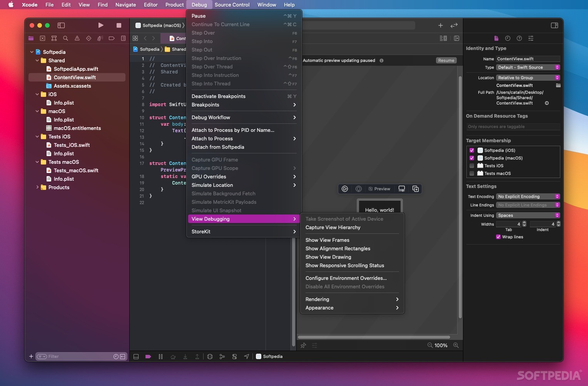
Task: Click the Live Preview play icon in canvas
Action: point(345,189)
